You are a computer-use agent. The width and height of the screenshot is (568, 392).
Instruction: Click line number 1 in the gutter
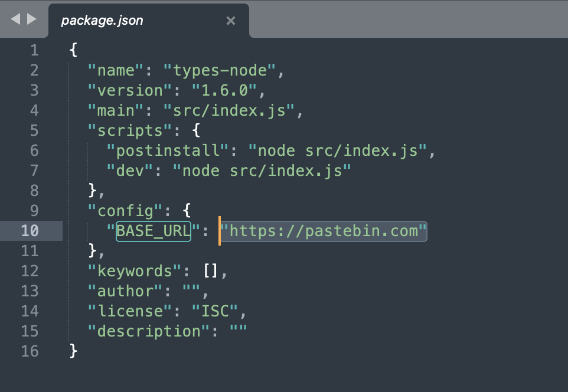tap(34, 50)
